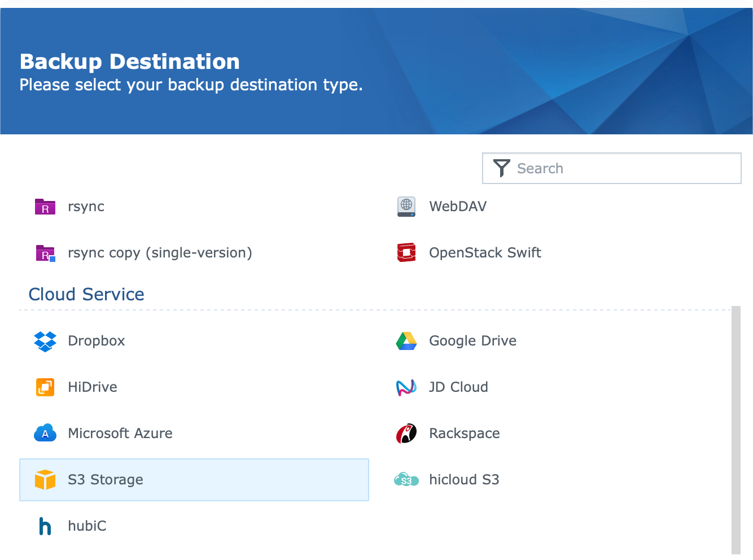The width and height of the screenshot is (753, 560).
Task: Click the Microsoft Azure cloud icon
Action: [x=45, y=433]
